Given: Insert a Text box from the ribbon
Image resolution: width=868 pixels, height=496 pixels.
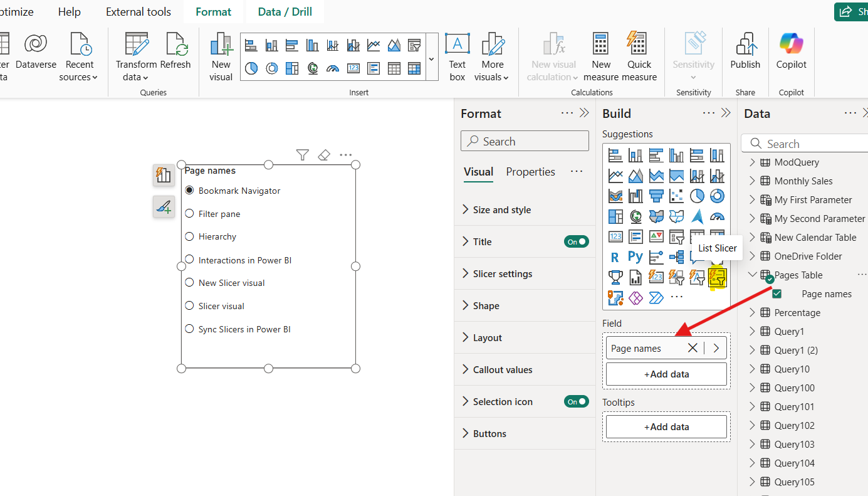Looking at the screenshot, I should tap(457, 55).
